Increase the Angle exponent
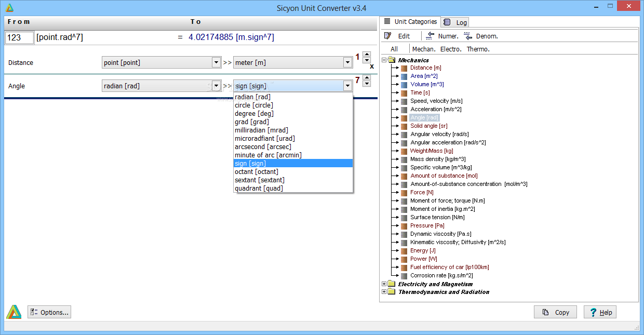 (367, 77)
